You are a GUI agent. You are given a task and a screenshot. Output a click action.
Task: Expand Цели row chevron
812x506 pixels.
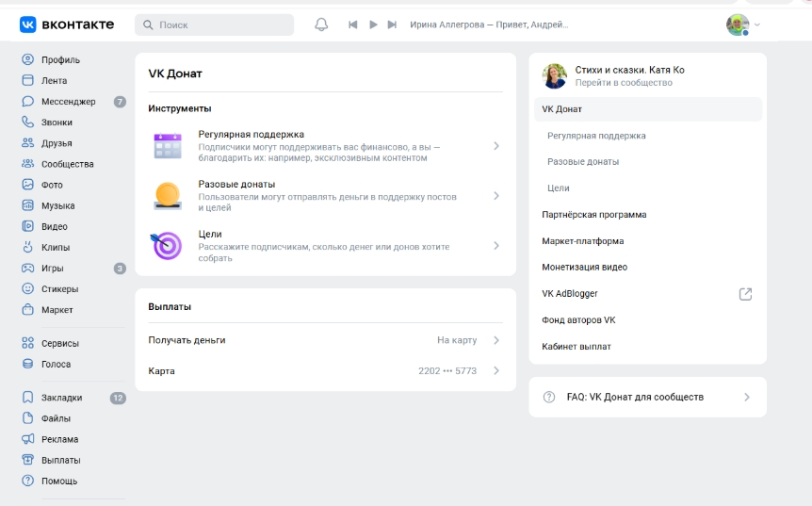click(496, 246)
